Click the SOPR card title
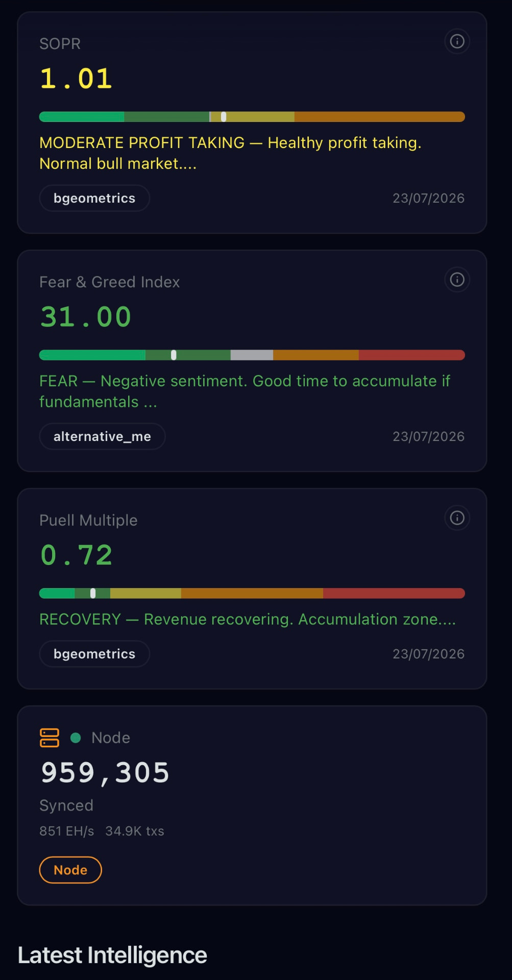This screenshot has width=512, height=980. click(x=60, y=44)
